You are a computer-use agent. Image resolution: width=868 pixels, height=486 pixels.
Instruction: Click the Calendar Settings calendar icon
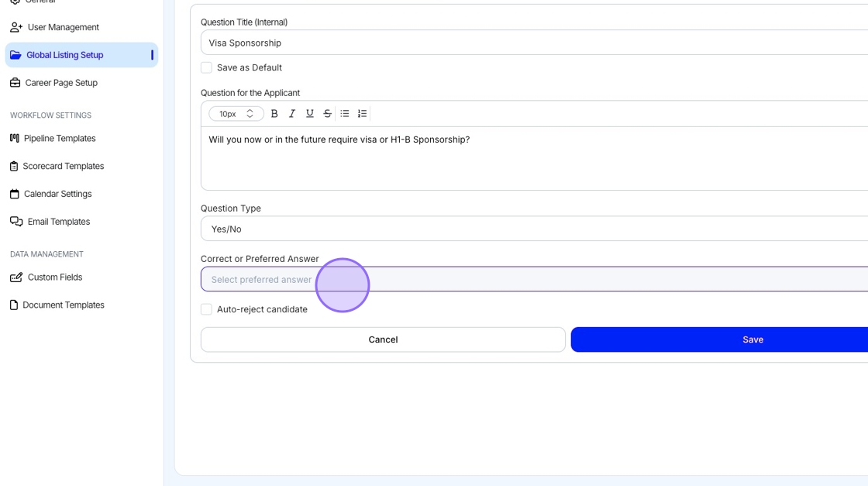[x=15, y=194]
